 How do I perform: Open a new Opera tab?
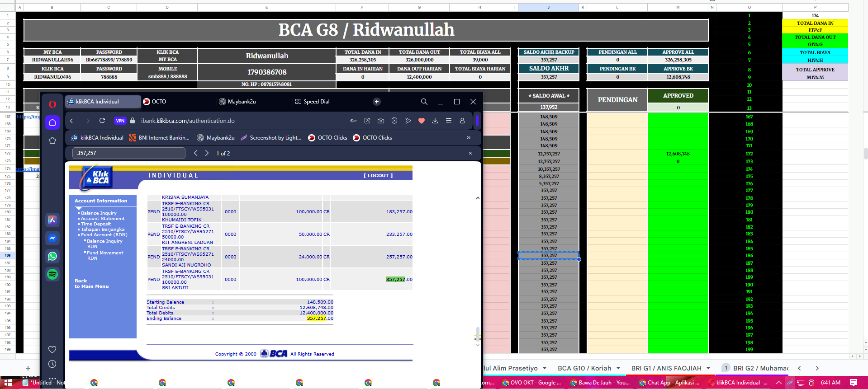(x=377, y=102)
